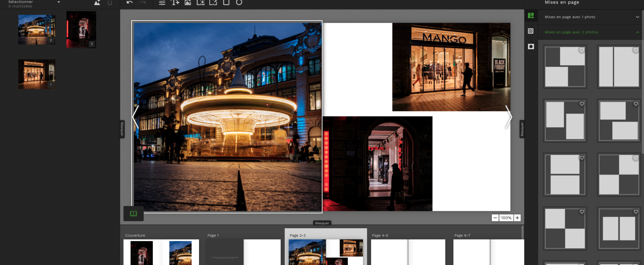Go to the previous spread arrow
644x265 pixels.
(x=135, y=117)
